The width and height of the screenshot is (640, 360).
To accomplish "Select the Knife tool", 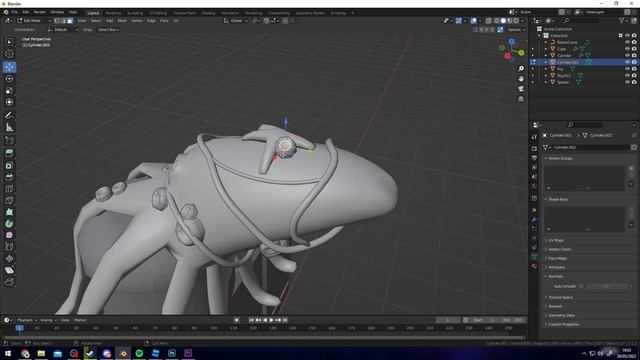I will 9,200.
